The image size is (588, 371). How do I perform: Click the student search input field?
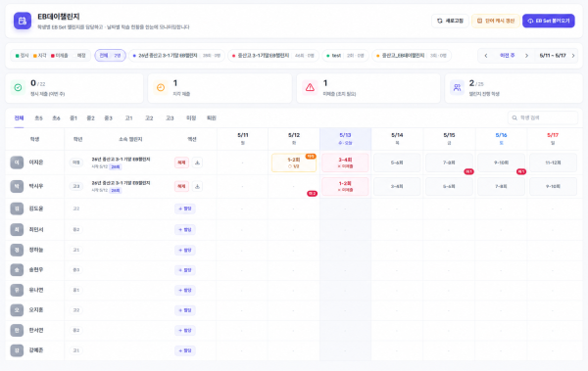point(543,117)
